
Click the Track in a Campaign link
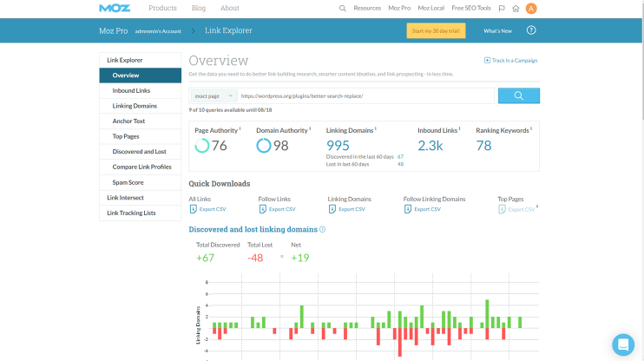pos(515,61)
